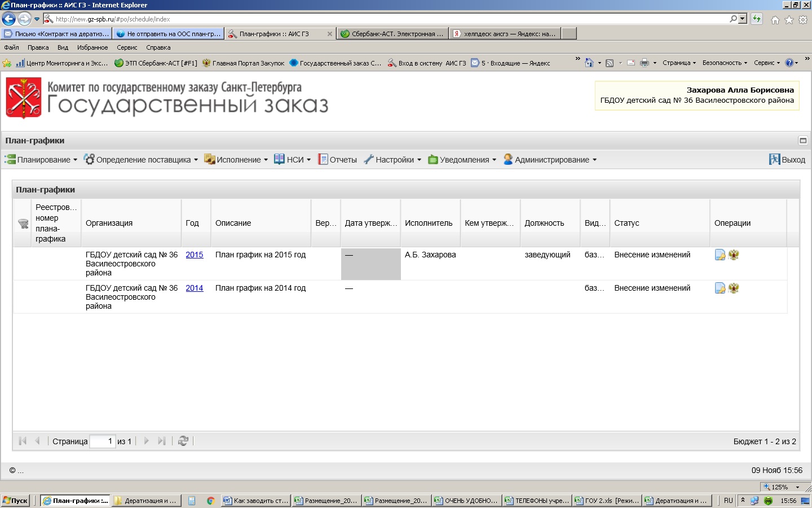This screenshot has width=812, height=508.
Task: Click the edit document icon for 2015 plan
Action: (x=720, y=255)
